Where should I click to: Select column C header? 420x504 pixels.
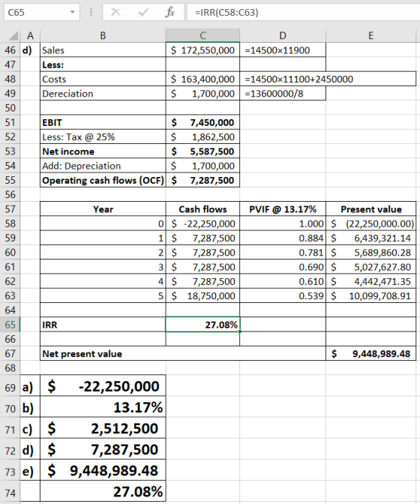pyautogui.click(x=202, y=36)
